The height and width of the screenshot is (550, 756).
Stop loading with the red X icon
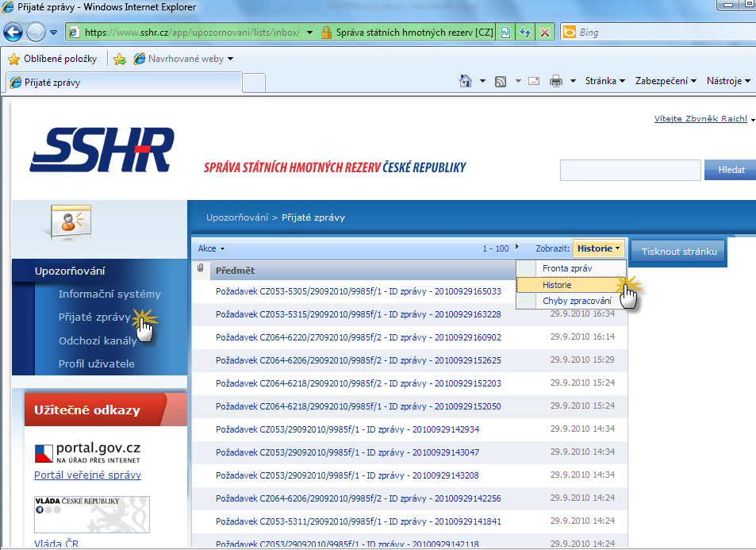click(545, 33)
